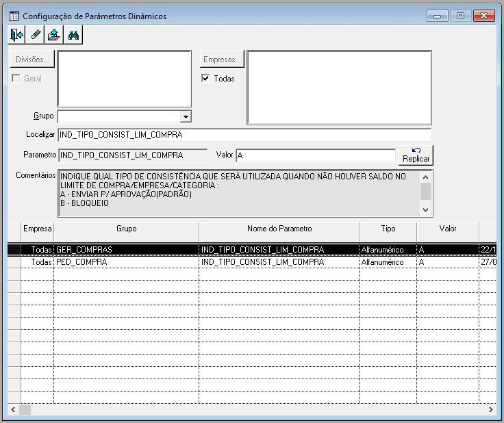Maximize the Configuração de Parâmetros window
Screen dimensions: 504x423
[461, 16]
